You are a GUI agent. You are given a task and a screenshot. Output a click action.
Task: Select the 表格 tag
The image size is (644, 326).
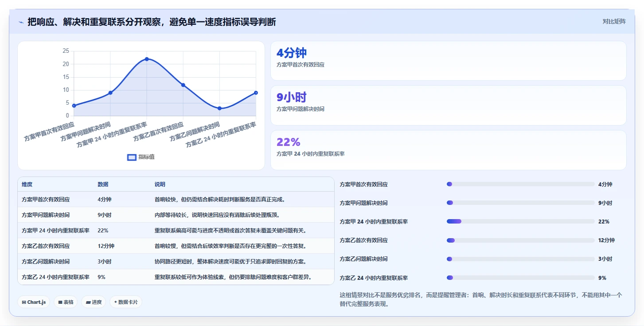(66, 302)
